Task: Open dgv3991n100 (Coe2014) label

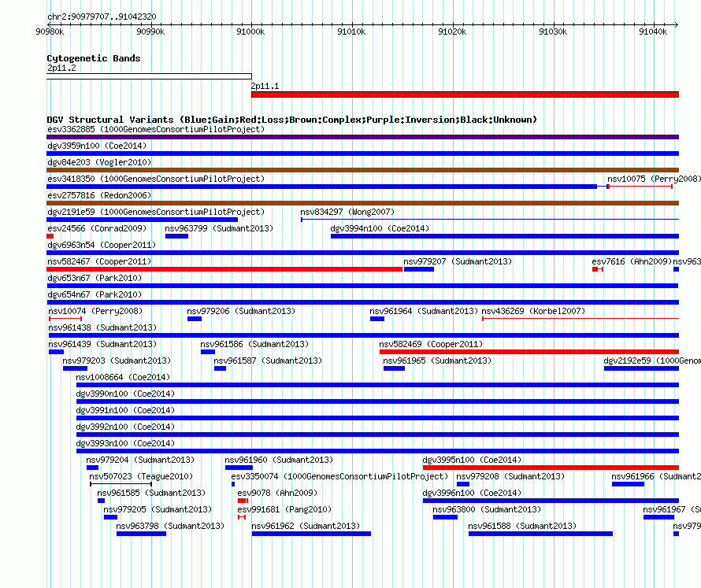Action: click(125, 410)
